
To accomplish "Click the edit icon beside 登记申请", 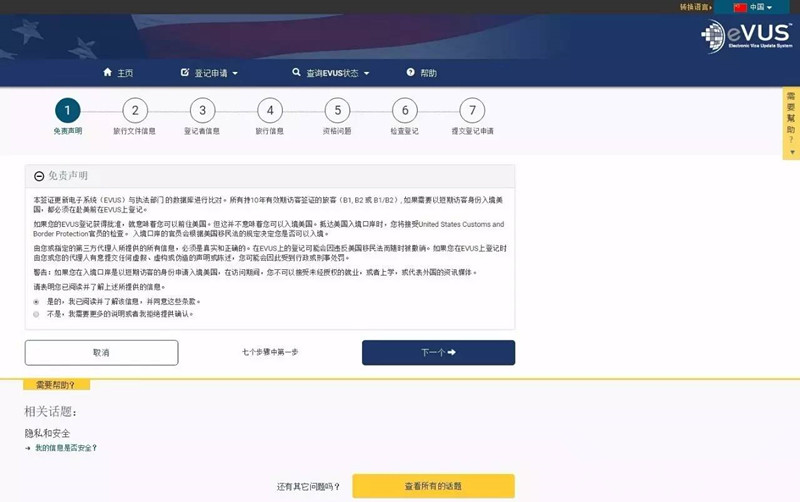I will pyautogui.click(x=185, y=72).
